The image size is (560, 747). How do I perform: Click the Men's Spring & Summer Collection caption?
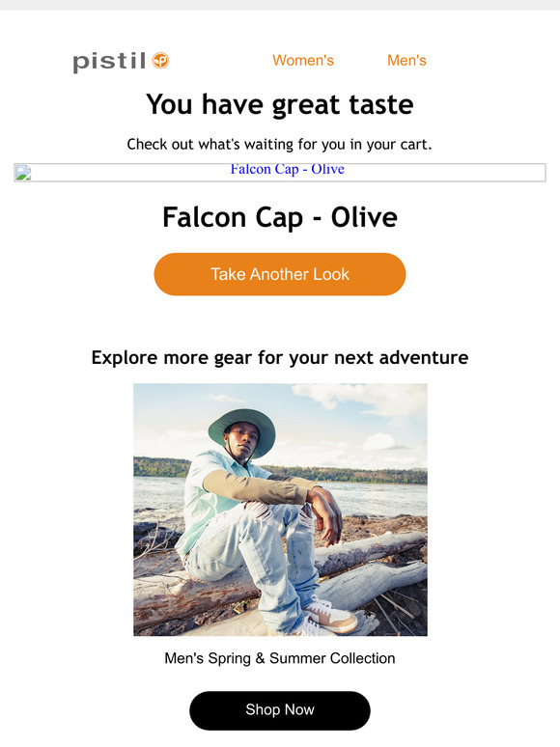pyautogui.click(x=280, y=658)
